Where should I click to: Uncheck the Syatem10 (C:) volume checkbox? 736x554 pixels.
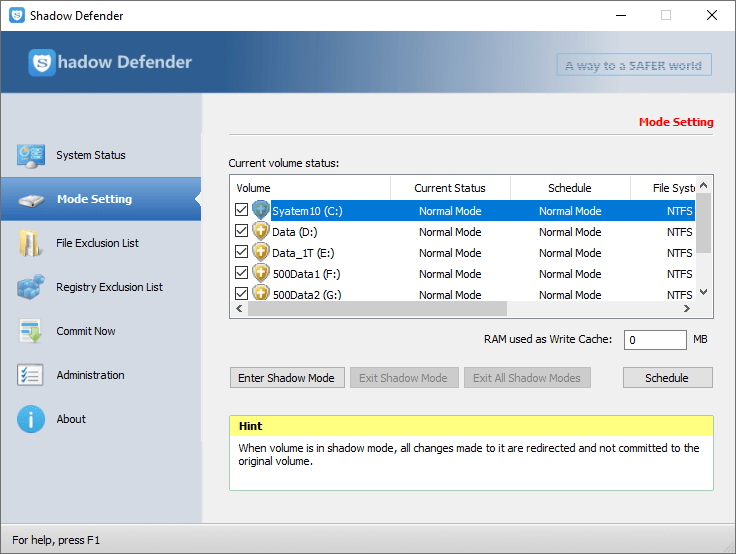click(241, 210)
